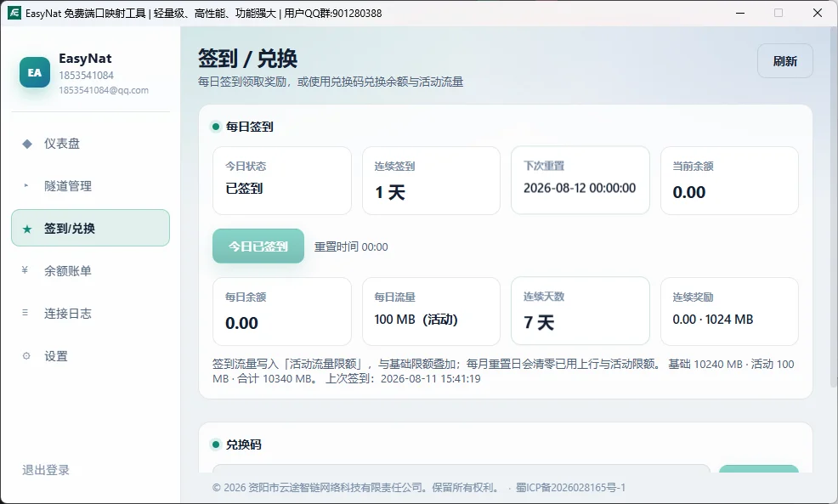Click the page subtitle 每日签到领取奖励
838x504 pixels.
[x=331, y=82]
